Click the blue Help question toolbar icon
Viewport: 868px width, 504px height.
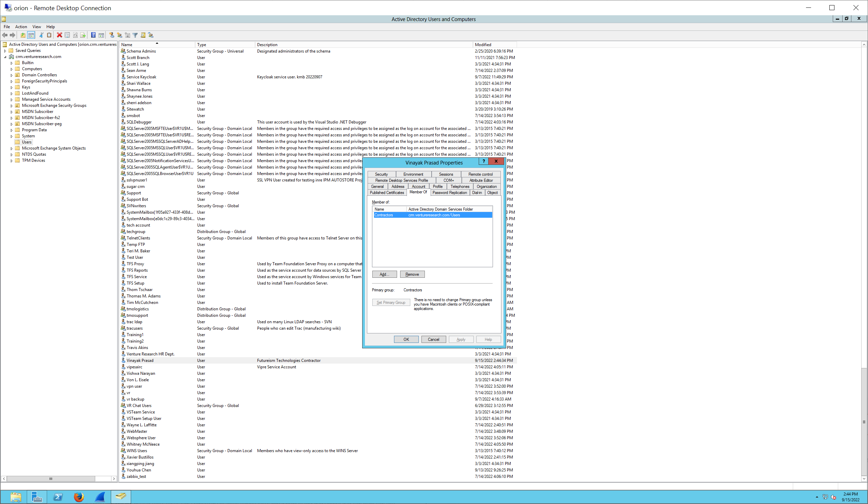[x=94, y=35]
